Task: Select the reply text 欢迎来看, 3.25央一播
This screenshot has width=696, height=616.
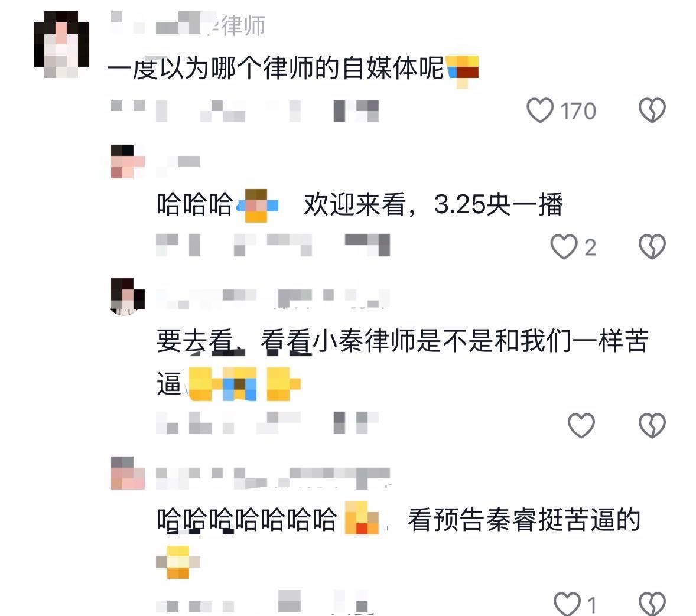Action: pyautogui.click(x=433, y=204)
